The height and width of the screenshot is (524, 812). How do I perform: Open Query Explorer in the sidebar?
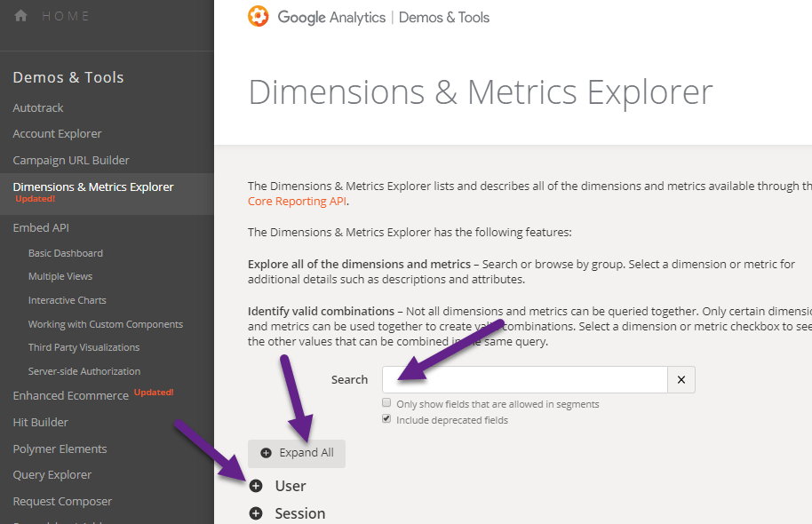click(52, 475)
